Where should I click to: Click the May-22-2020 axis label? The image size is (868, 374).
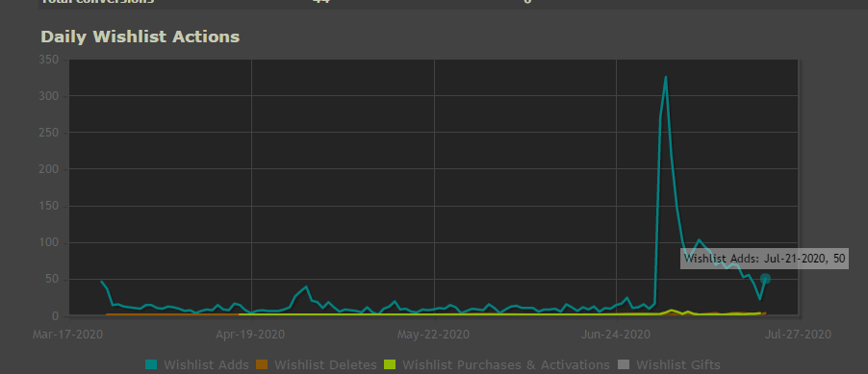(433, 335)
